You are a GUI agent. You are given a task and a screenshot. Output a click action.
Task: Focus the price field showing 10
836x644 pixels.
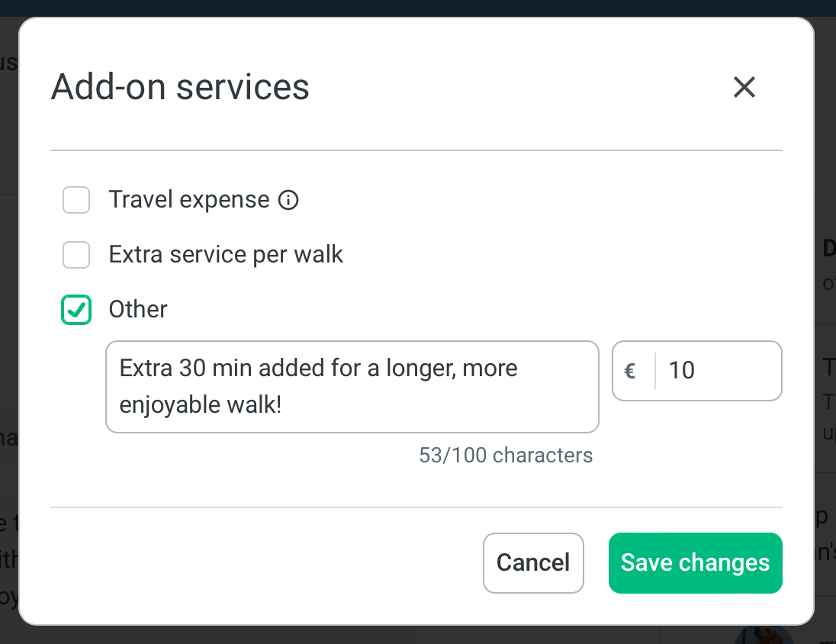click(717, 371)
